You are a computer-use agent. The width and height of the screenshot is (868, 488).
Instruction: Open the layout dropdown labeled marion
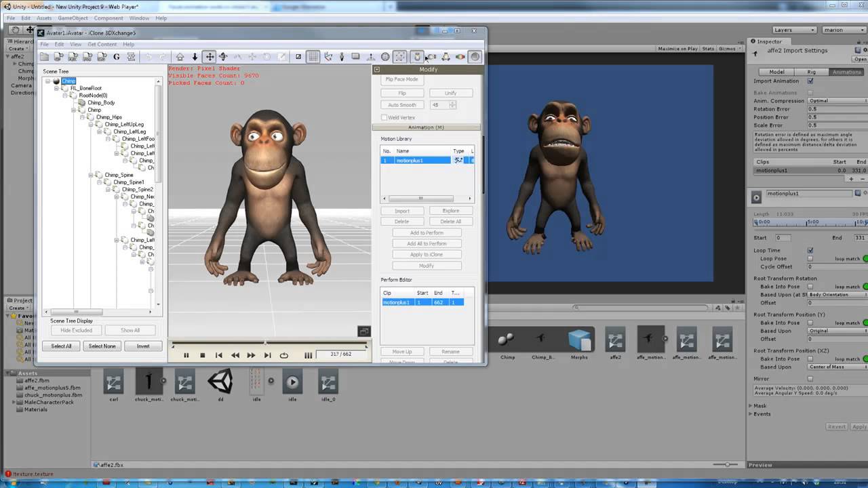point(843,30)
